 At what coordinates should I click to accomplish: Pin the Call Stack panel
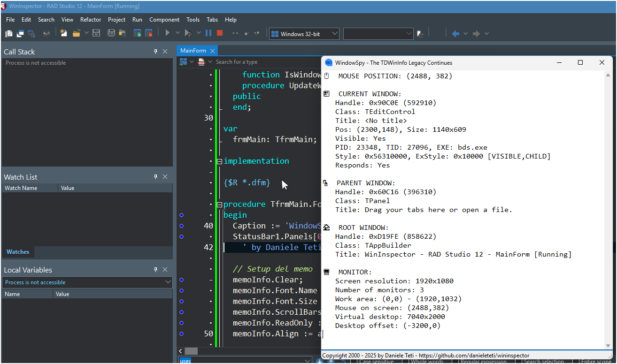tap(156, 52)
